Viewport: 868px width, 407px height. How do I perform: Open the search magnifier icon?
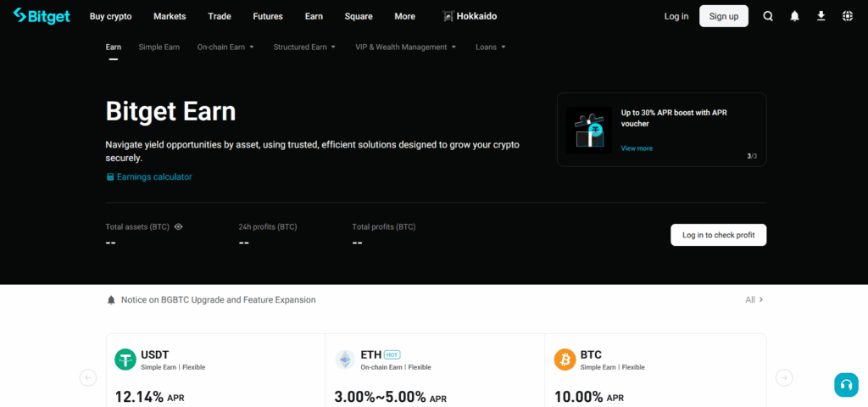tap(768, 16)
